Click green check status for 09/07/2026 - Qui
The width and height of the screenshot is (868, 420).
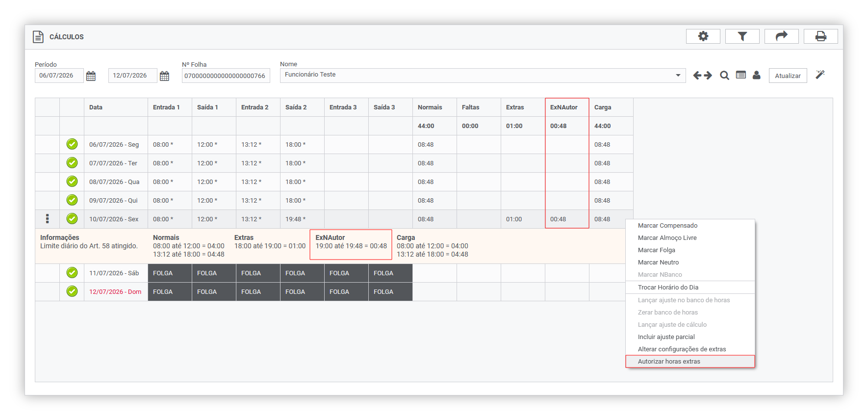[72, 200]
